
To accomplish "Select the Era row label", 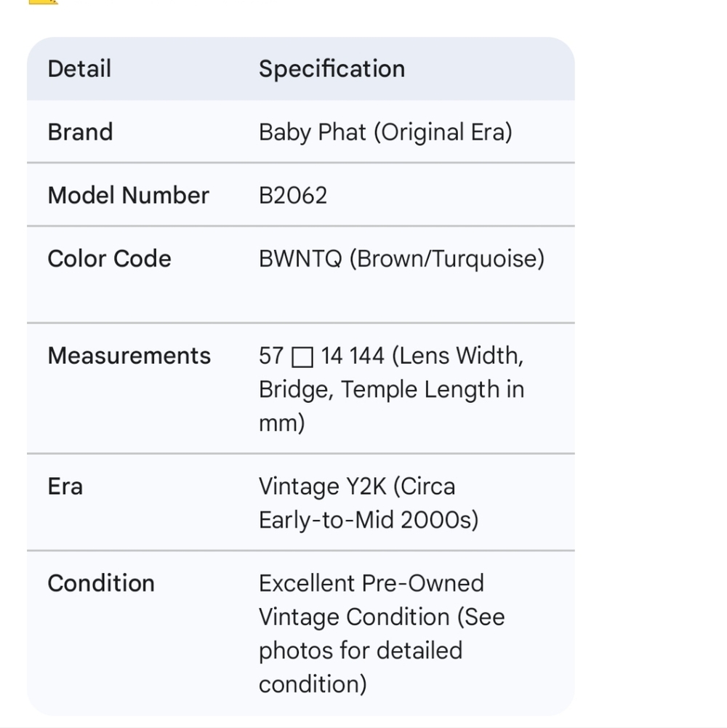I will pyautogui.click(x=65, y=487).
